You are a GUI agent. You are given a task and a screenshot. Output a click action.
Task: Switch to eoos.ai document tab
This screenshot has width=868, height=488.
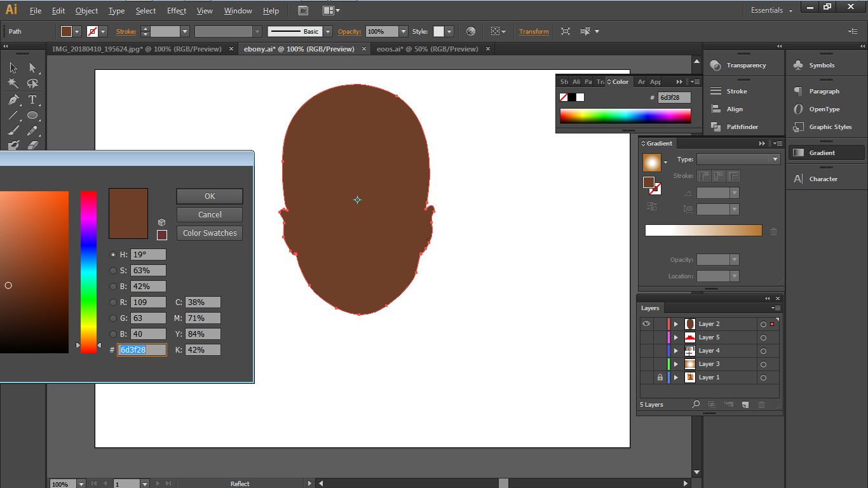pos(426,49)
